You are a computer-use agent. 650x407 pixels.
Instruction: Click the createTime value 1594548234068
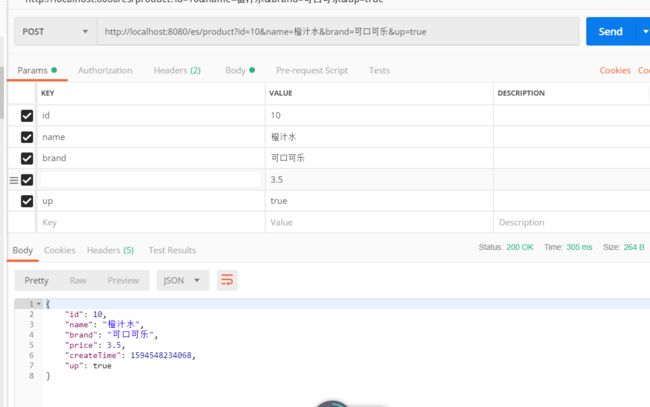161,355
